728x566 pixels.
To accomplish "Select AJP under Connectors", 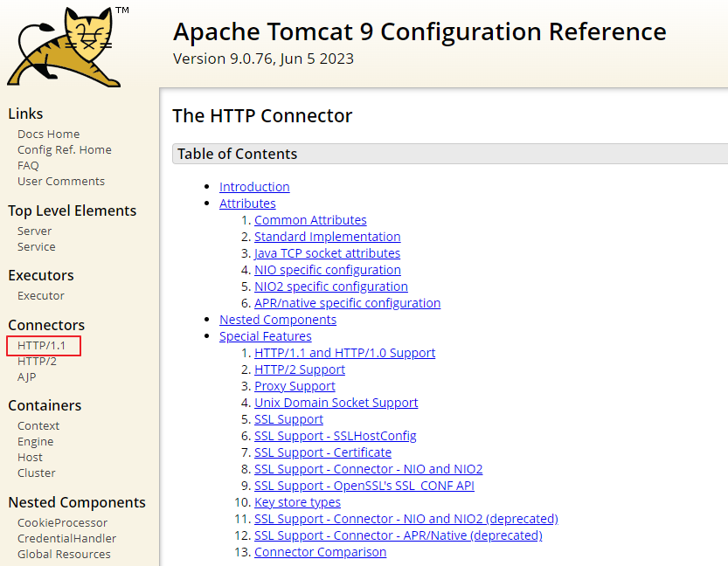I will pyautogui.click(x=26, y=377).
